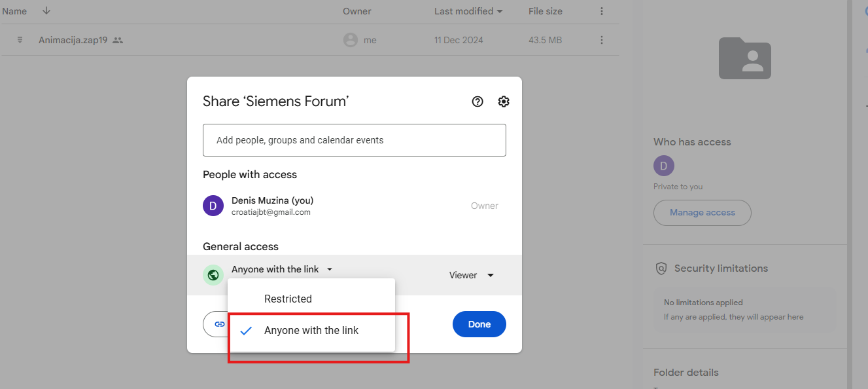Image resolution: width=868 pixels, height=389 pixels.
Task: Open the share dialog help icon
Action: click(x=477, y=102)
